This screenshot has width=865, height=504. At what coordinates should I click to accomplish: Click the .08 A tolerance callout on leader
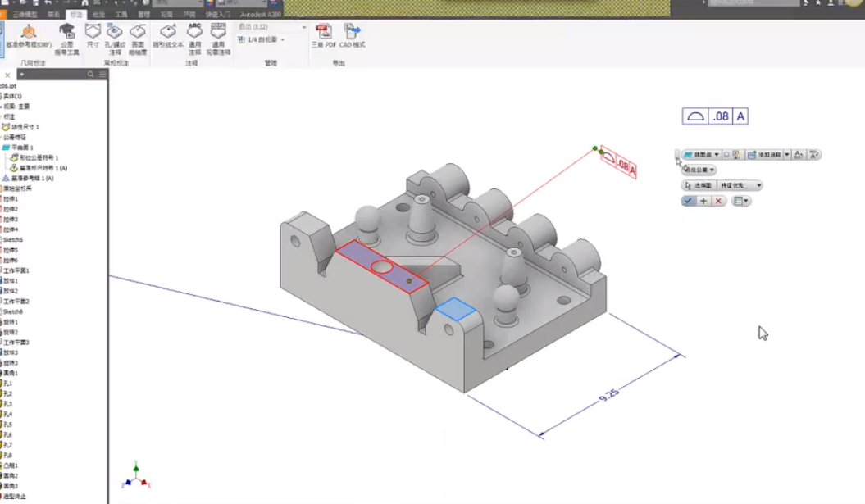coord(618,162)
